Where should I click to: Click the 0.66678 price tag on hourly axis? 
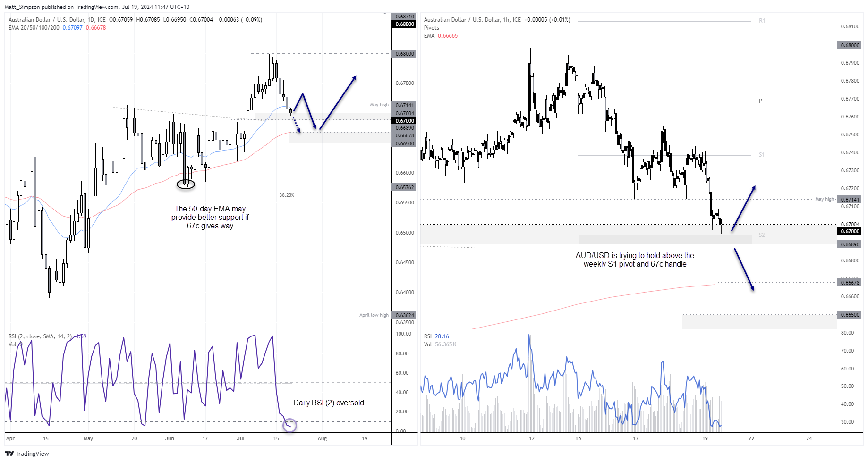coord(850,283)
